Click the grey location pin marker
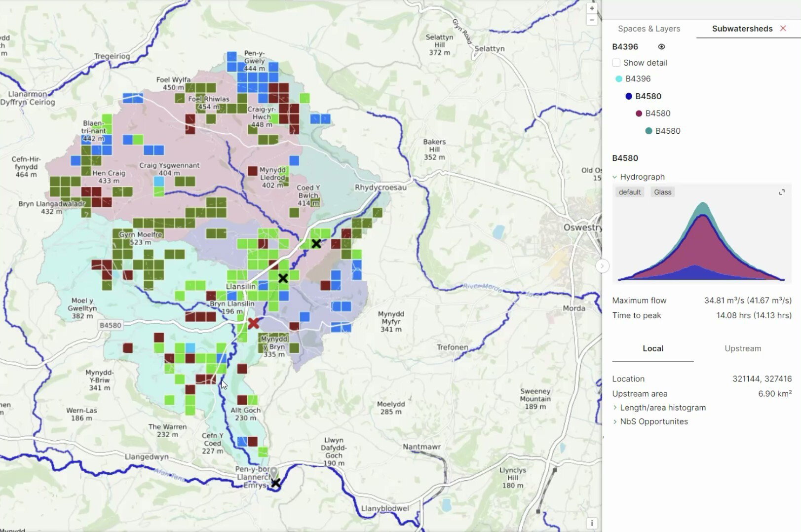 click(273, 473)
